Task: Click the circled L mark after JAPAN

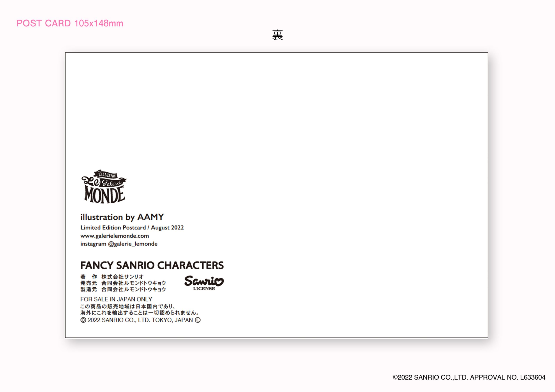Action: (x=198, y=320)
